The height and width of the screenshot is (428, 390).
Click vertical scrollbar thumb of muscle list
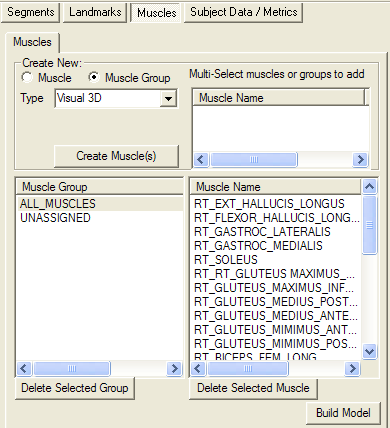click(369, 225)
